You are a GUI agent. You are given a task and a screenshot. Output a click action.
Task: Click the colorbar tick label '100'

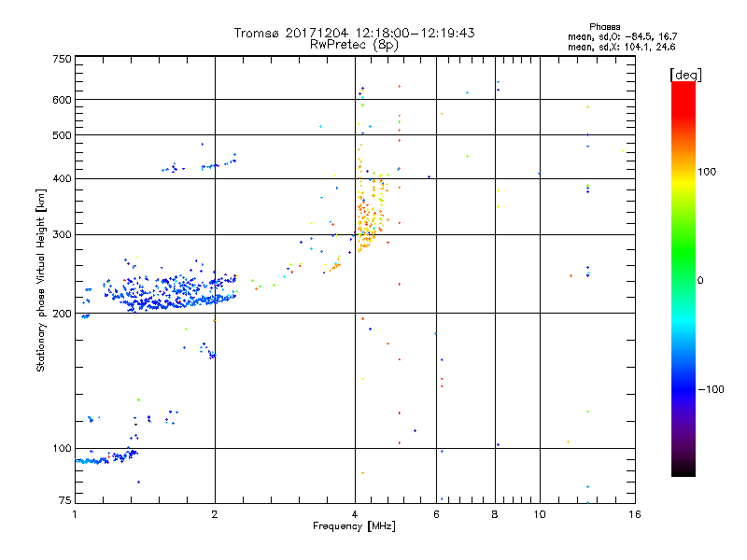707,172
